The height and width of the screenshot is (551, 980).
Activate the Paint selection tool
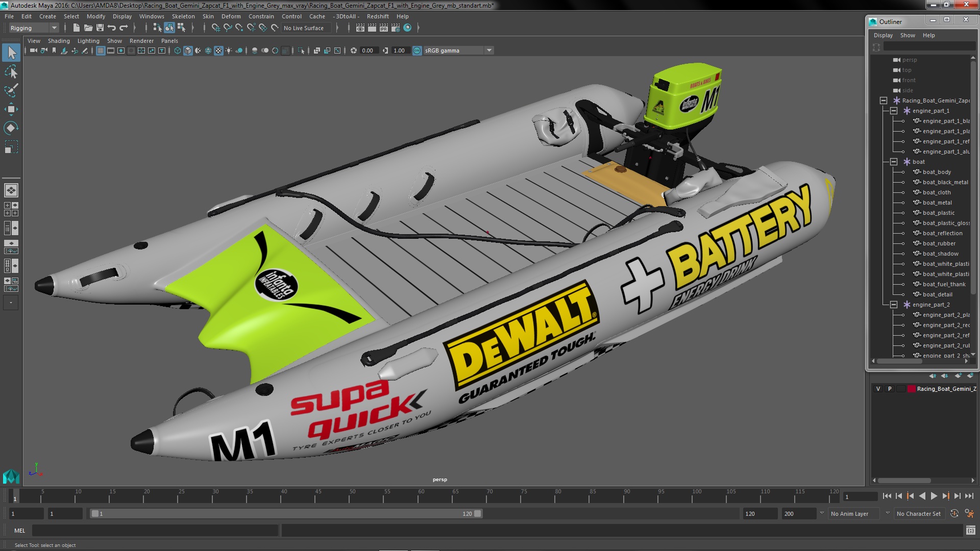point(11,90)
